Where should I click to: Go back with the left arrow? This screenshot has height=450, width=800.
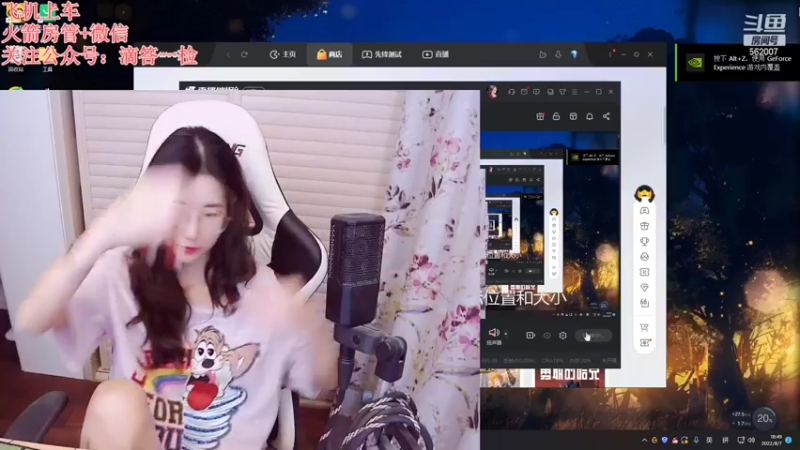(x=228, y=54)
